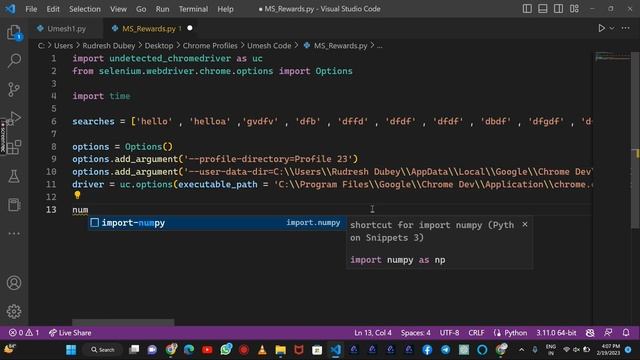
Task: Open File Explorer from the taskbar
Action: (x=280, y=350)
